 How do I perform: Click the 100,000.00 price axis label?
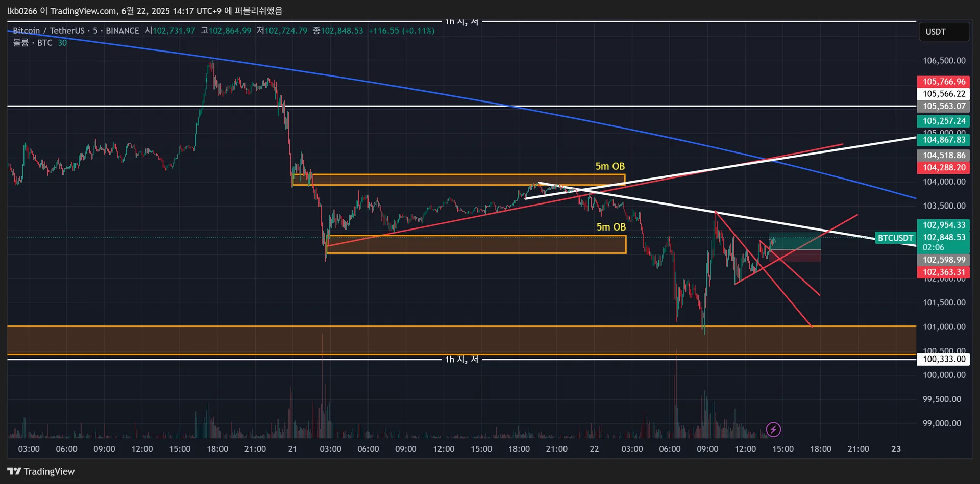[944, 375]
